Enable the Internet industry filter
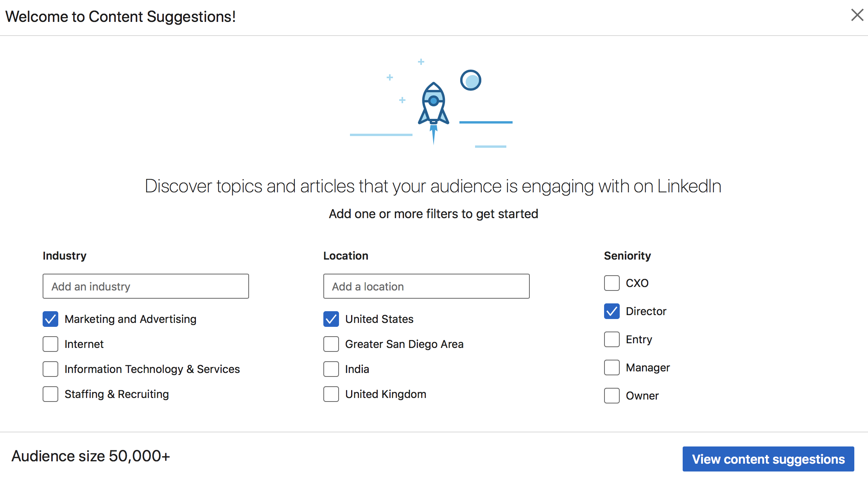 50,344
